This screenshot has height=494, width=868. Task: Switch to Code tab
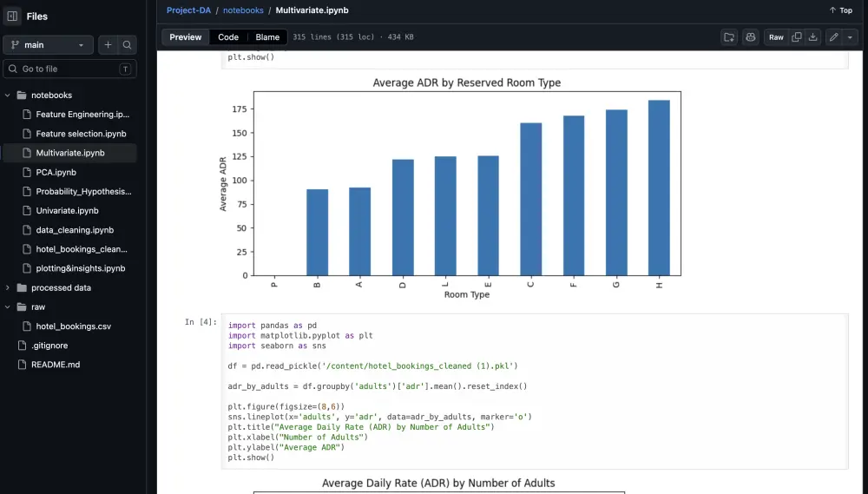pos(228,37)
